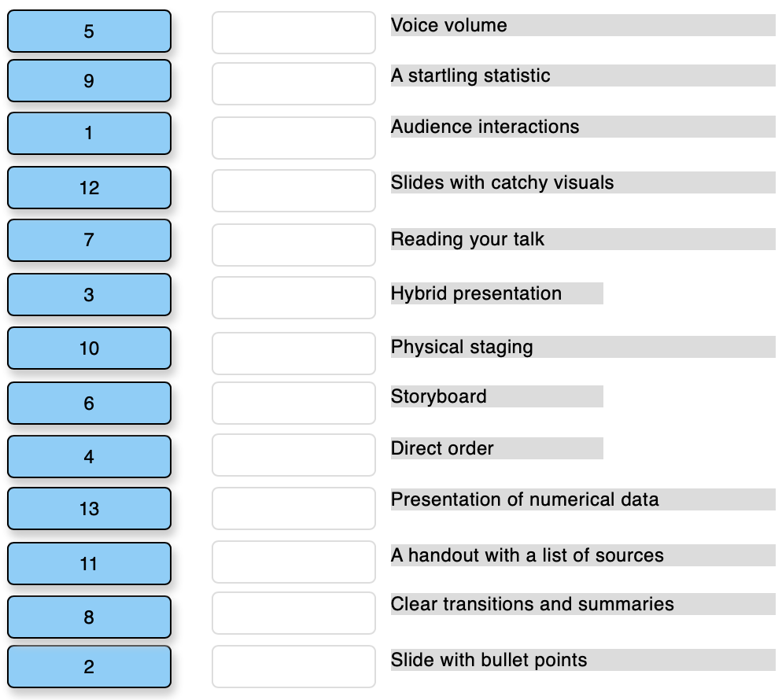Select the answer box next to A startling statistic

(x=293, y=83)
